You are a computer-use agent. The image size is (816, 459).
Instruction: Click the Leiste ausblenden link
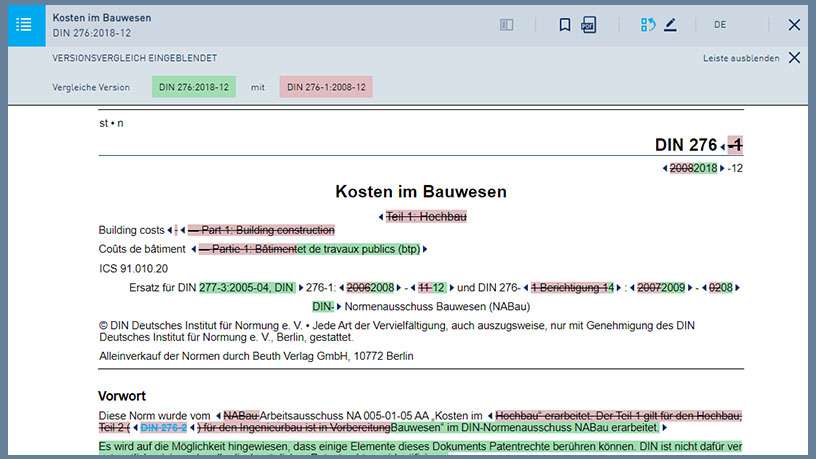741,58
